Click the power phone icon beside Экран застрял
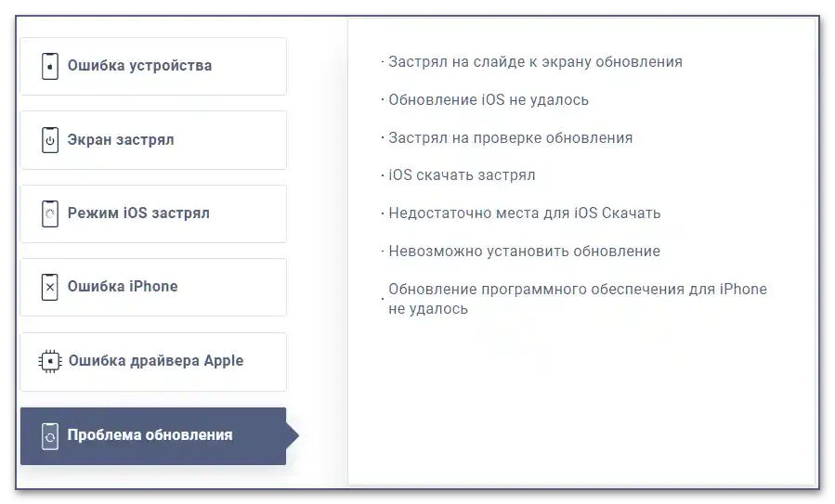Screen dimensions: 835x504 coord(50,140)
